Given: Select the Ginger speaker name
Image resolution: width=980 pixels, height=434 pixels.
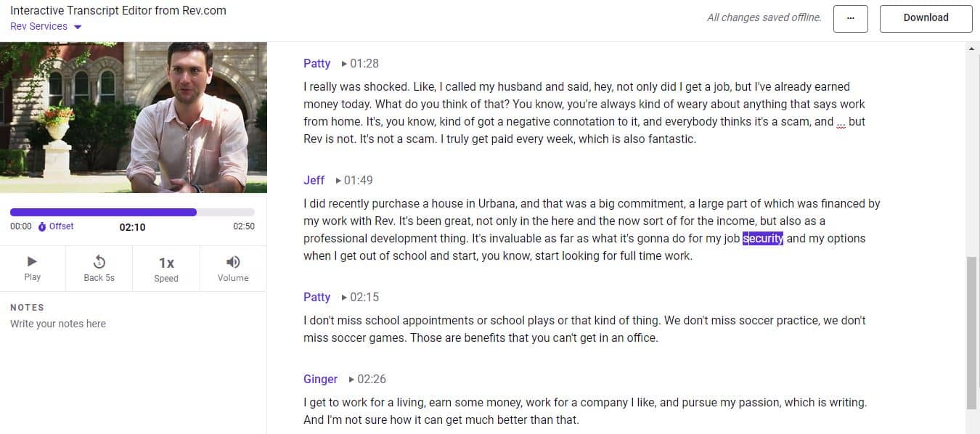Looking at the screenshot, I should click(x=320, y=379).
